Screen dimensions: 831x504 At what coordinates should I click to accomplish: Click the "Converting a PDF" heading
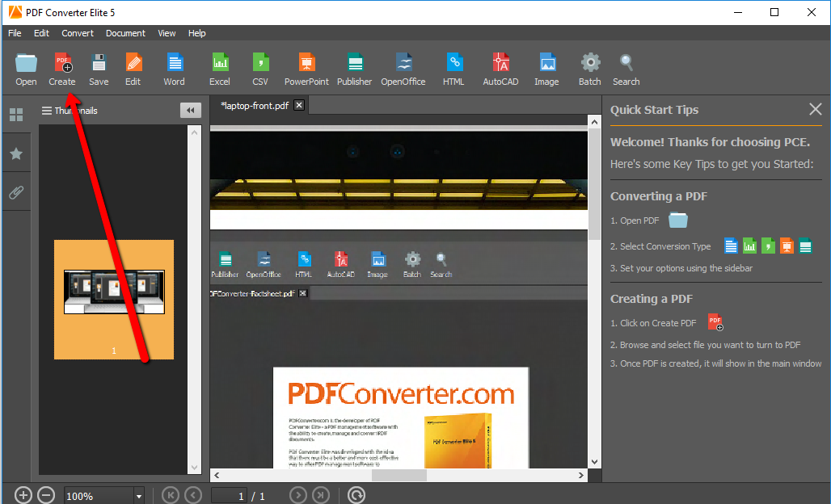(x=659, y=196)
